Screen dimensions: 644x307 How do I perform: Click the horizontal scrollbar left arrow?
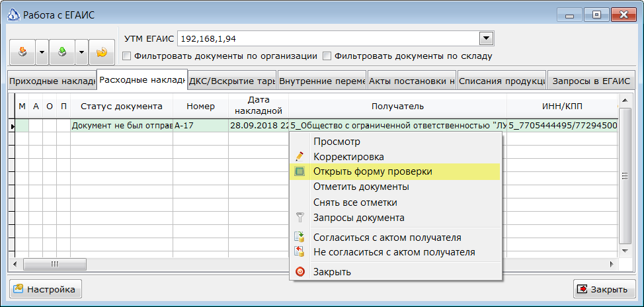pos(16,264)
